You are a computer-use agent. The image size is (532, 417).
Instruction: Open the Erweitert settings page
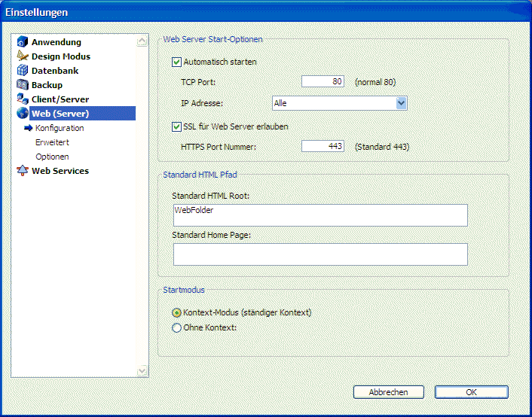tap(52, 142)
